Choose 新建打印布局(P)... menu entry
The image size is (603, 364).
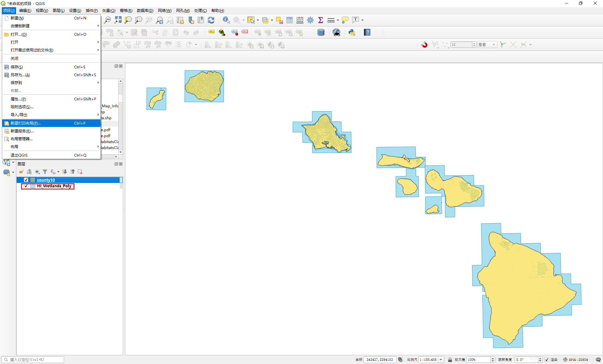pyautogui.click(x=52, y=123)
